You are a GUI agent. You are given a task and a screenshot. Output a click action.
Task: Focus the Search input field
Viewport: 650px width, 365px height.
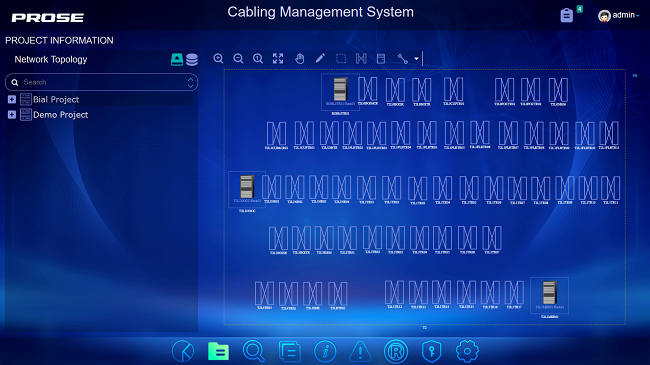[x=102, y=82]
